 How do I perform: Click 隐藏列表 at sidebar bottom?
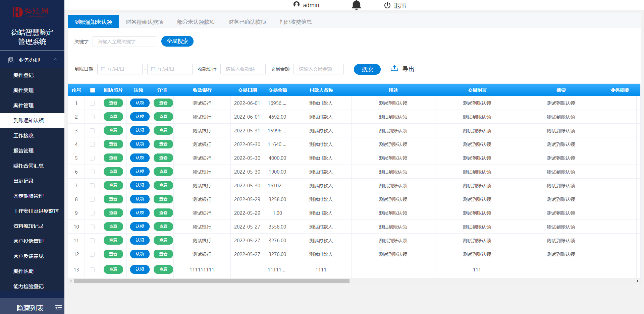coord(30,308)
